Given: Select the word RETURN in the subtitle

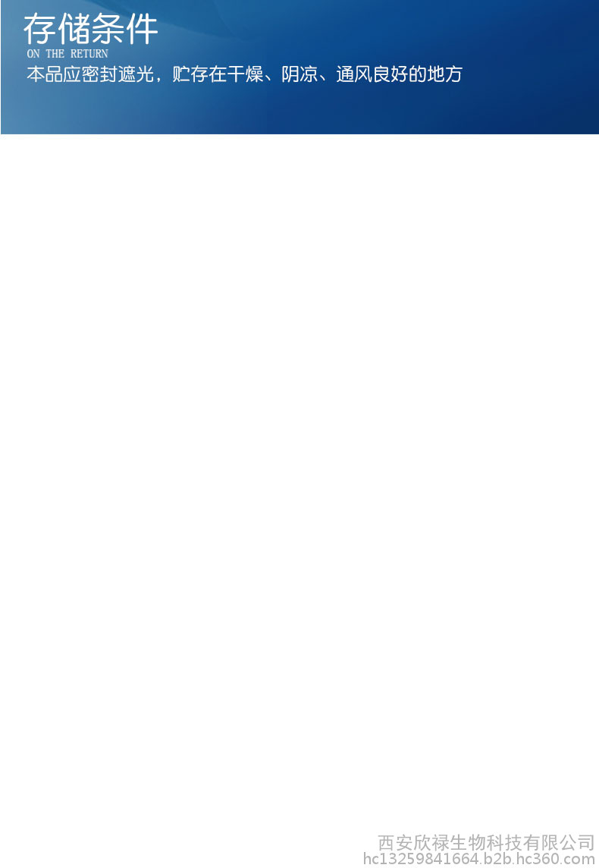Looking at the screenshot, I should [89, 54].
